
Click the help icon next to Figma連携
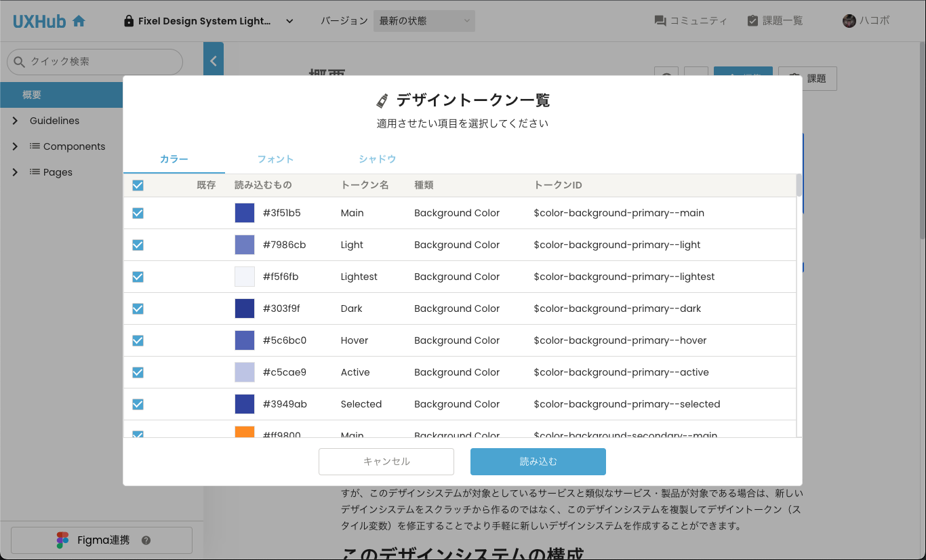(146, 540)
